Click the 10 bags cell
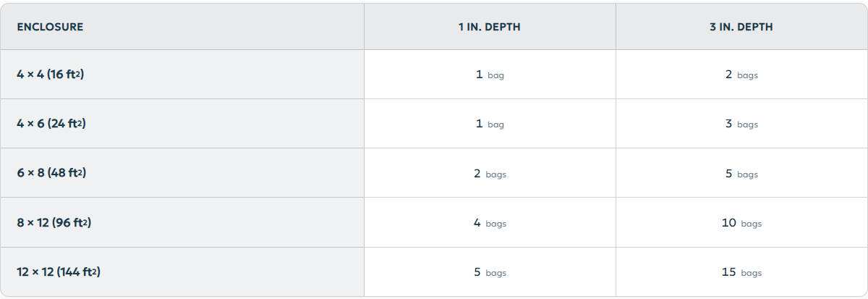 (741, 223)
